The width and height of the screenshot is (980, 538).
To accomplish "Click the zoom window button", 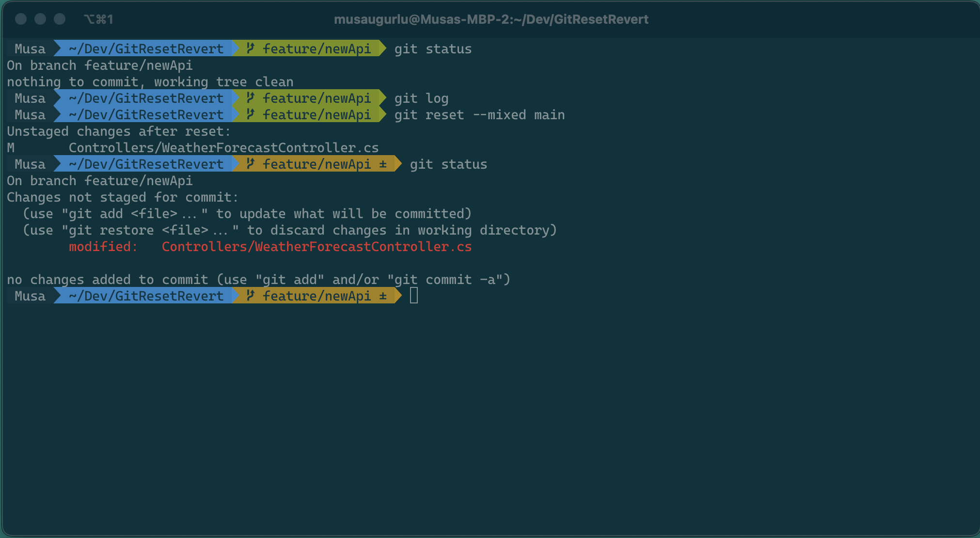I will click(60, 19).
